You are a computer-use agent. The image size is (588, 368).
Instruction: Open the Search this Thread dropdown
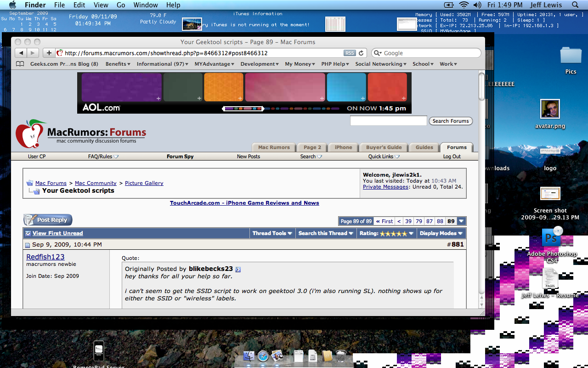click(326, 233)
